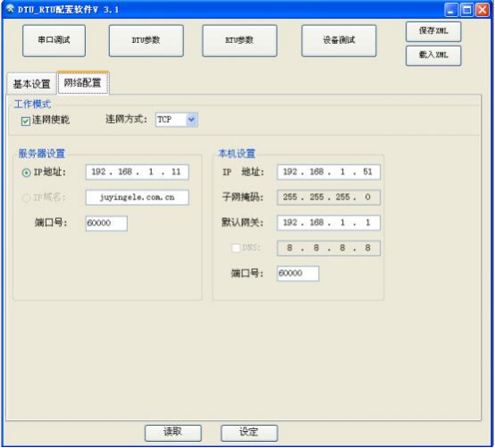This screenshot has height=448, width=495.
Task: Open the 连网方式 TCP dropdown
Action: point(177,120)
